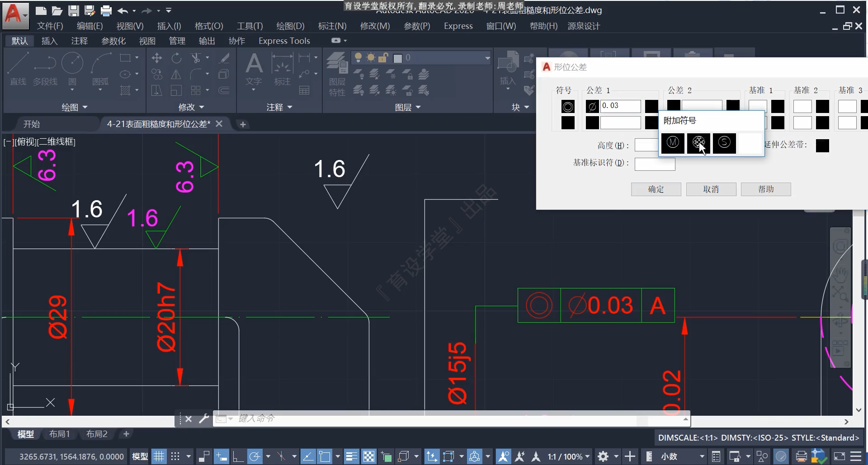Open the 文件(F) menu
The height and width of the screenshot is (465, 868).
(x=50, y=26)
